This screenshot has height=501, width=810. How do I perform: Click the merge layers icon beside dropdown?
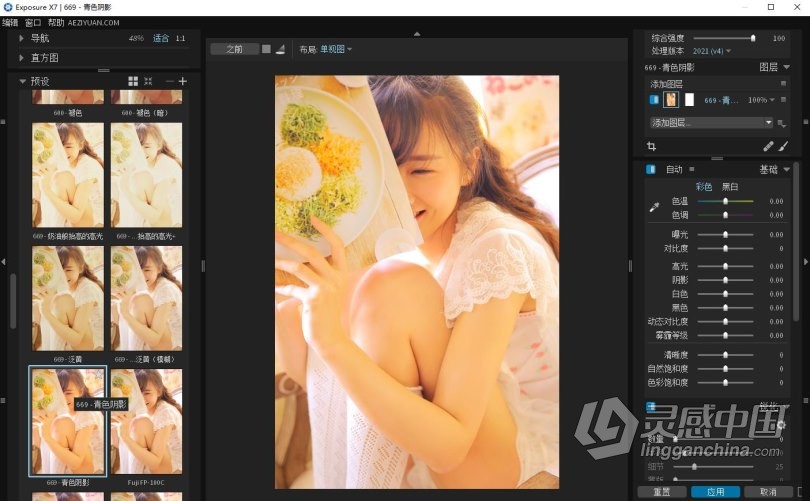[x=782, y=123]
